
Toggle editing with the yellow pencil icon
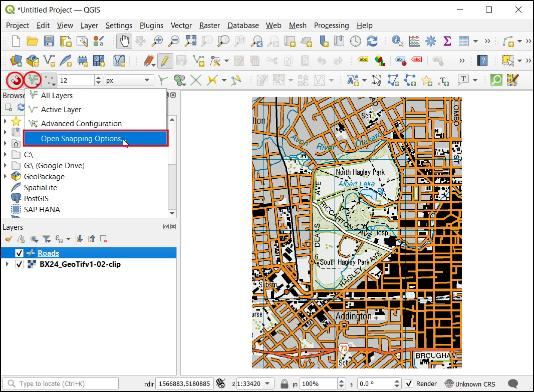click(164, 61)
